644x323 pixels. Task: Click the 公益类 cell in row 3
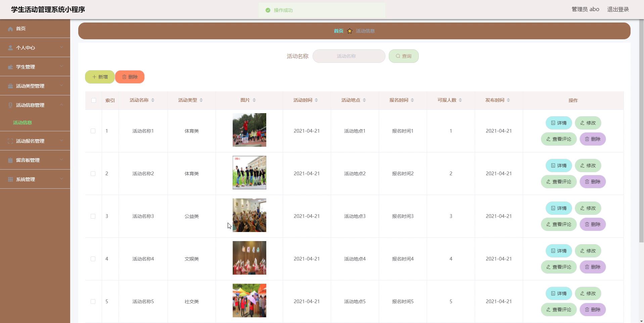192,216
